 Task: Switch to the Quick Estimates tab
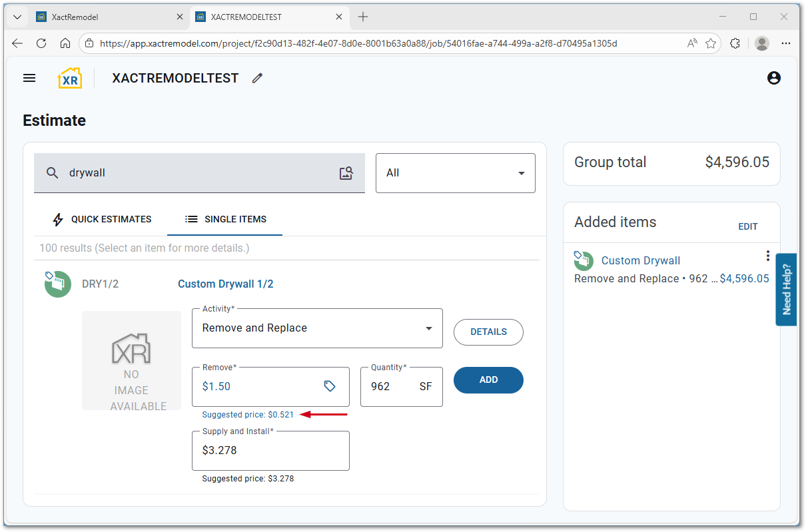coord(102,219)
